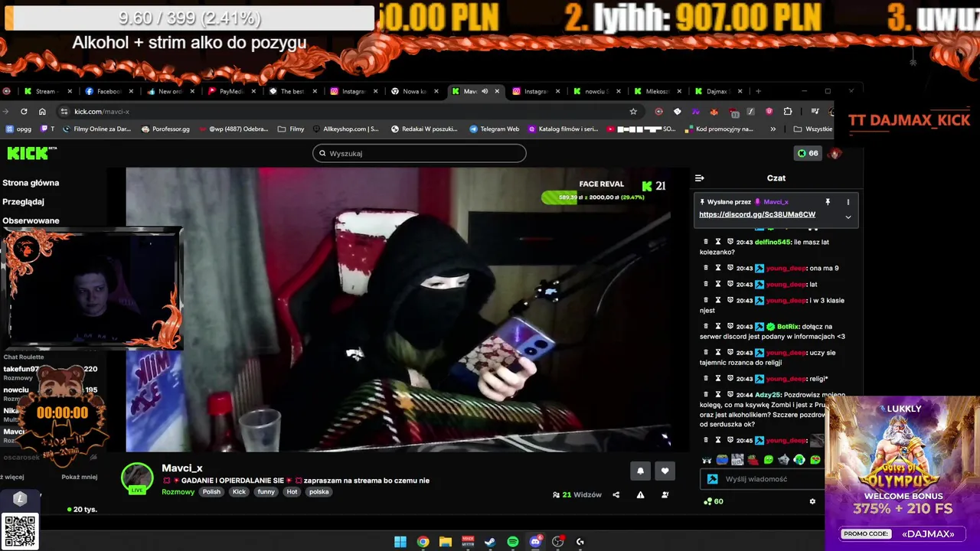Bookmark this page with the star icon
The height and width of the screenshot is (551, 980).
click(633, 111)
